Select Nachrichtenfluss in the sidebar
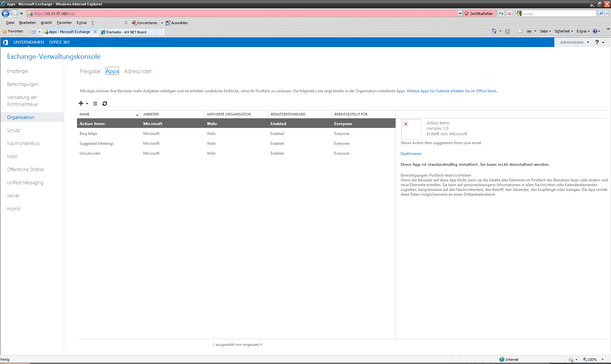This screenshot has height=364, width=611. [23, 143]
